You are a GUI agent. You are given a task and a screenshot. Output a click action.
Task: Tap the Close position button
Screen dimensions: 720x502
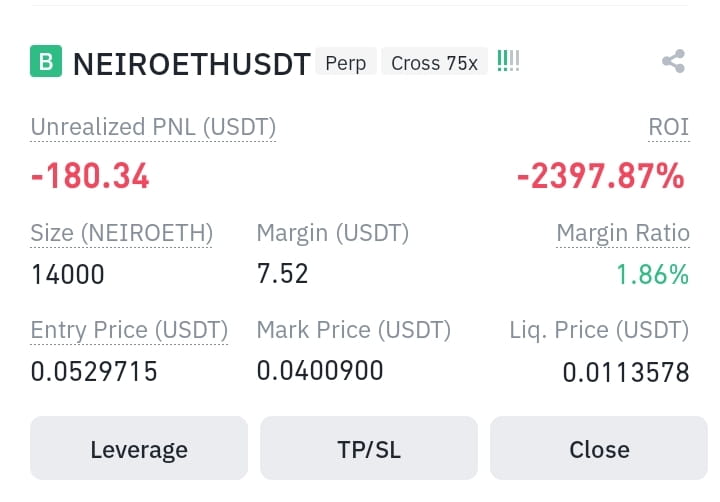coord(599,448)
